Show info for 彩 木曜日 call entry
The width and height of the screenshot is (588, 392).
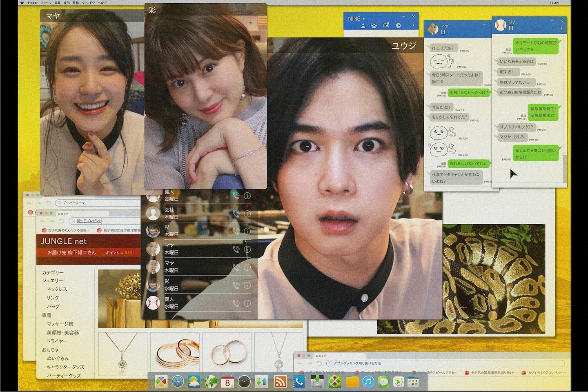tap(247, 231)
